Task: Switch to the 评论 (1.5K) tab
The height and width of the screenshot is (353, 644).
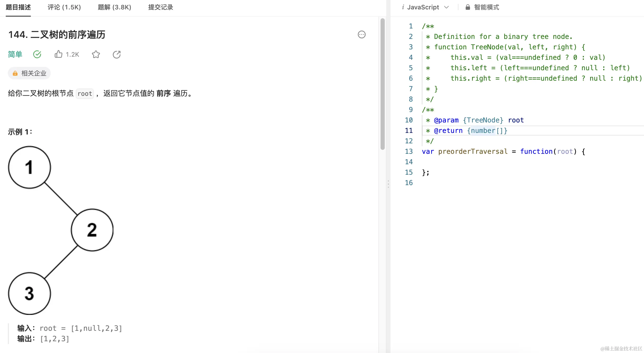Action: [64, 7]
